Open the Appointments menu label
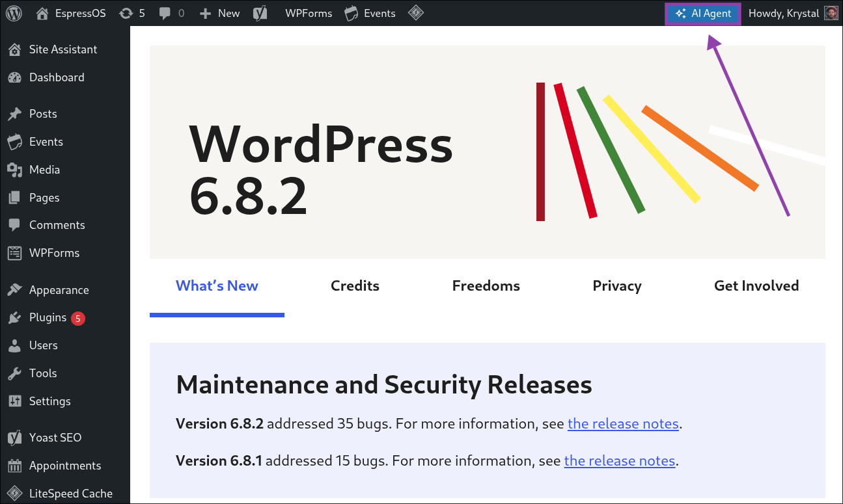This screenshot has height=504, width=843. tap(65, 466)
